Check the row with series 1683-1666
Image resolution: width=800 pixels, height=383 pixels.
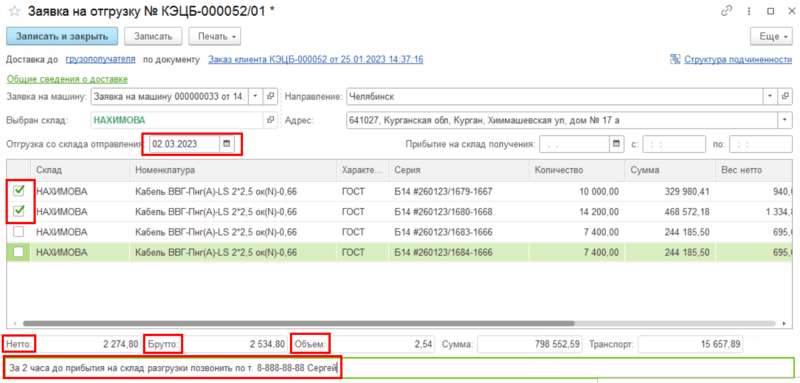click(18, 232)
